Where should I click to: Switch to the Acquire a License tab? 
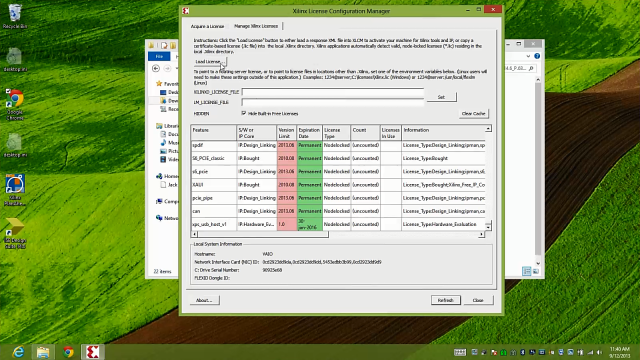click(207, 26)
